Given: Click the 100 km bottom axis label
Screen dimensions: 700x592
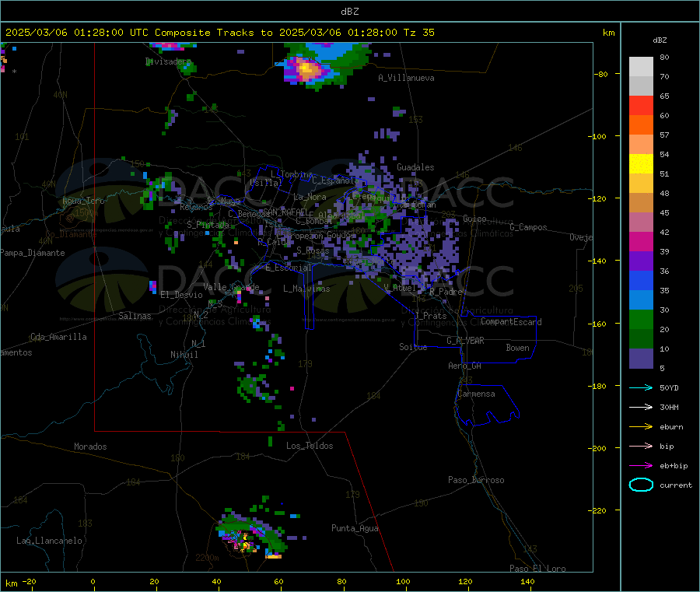Looking at the screenshot, I should pos(403,581).
